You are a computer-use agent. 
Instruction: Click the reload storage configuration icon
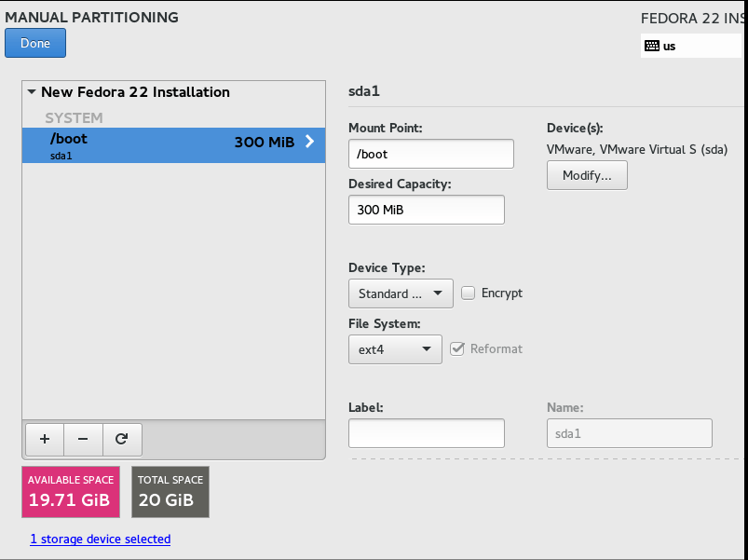point(122,439)
